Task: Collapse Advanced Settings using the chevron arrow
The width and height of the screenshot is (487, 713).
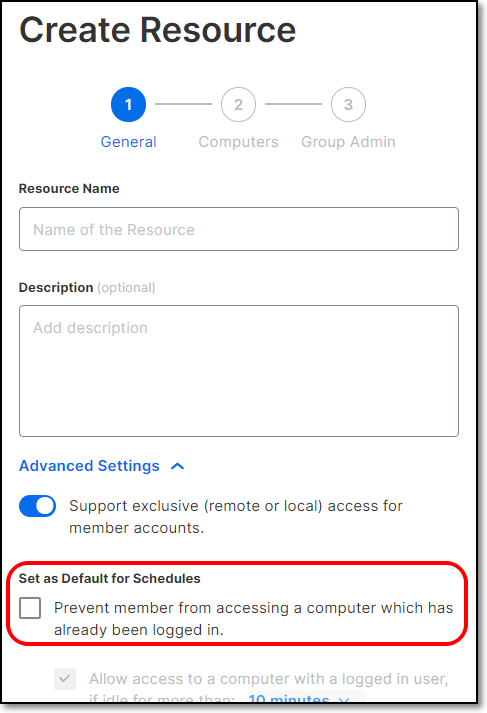Action: point(178,467)
